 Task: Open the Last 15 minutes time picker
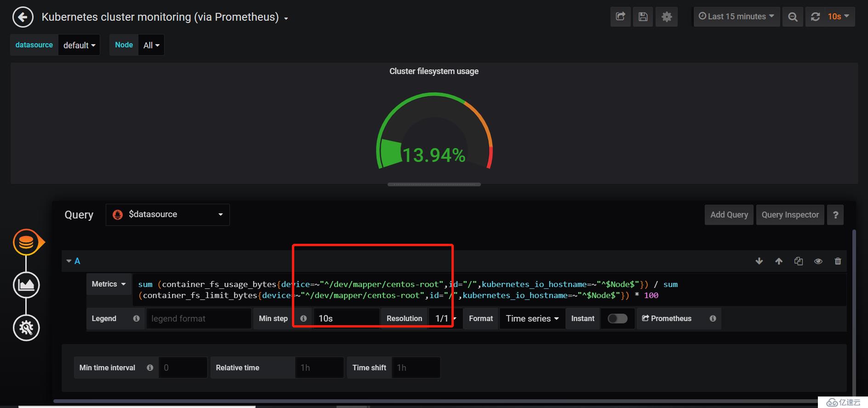point(737,17)
